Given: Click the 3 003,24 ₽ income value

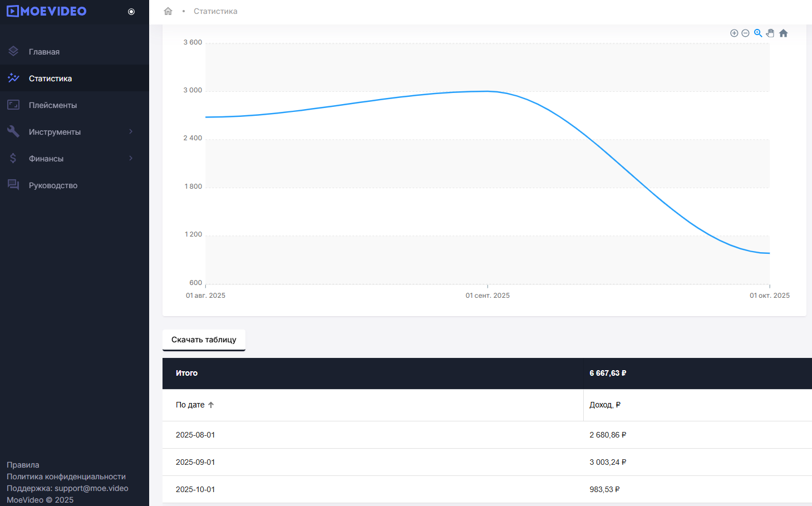Looking at the screenshot, I should 608,462.
